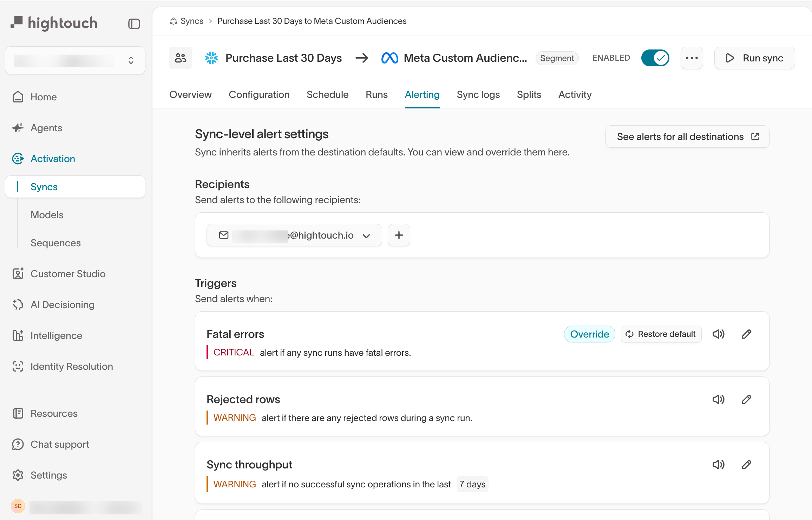This screenshot has height=520, width=812.
Task: Click speaker icon on Sync throughput trigger
Action: tap(719, 465)
